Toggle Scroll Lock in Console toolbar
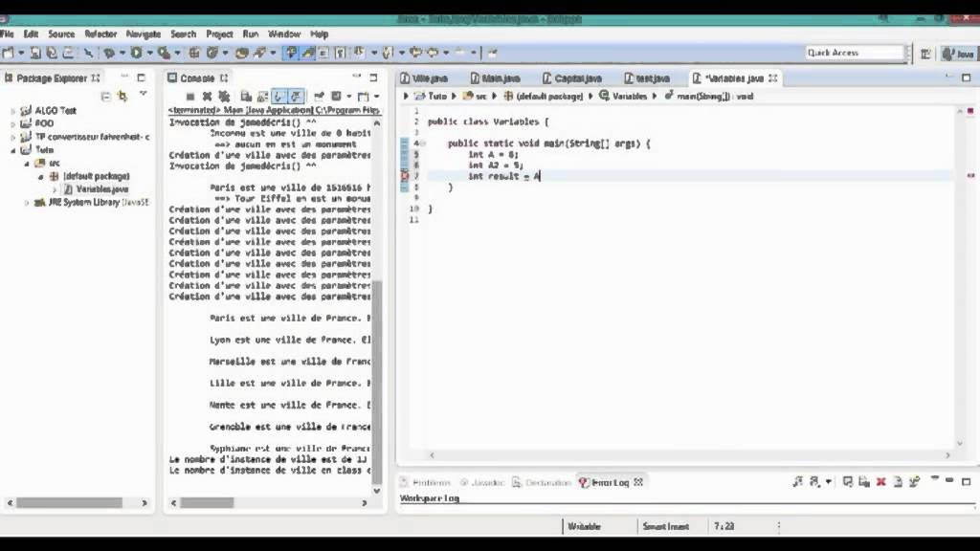Image resolution: width=980 pixels, height=551 pixels. (x=262, y=97)
